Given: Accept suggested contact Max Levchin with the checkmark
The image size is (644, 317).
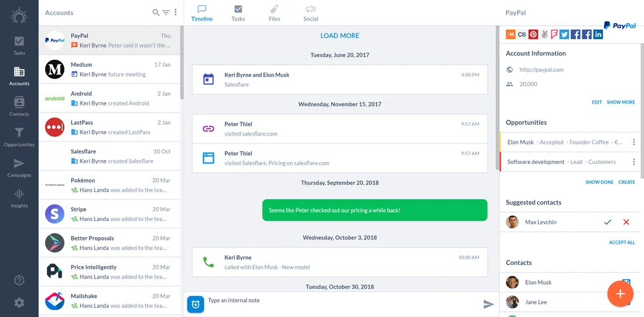Looking at the screenshot, I should pyautogui.click(x=607, y=222).
